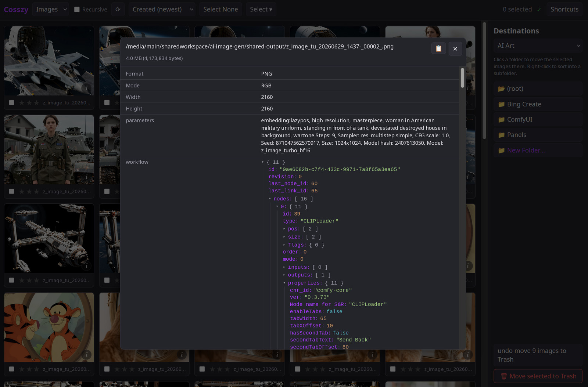This screenshot has height=387, width=588.
Task: Click the Format PNG value
Action: pyautogui.click(x=266, y=74)
